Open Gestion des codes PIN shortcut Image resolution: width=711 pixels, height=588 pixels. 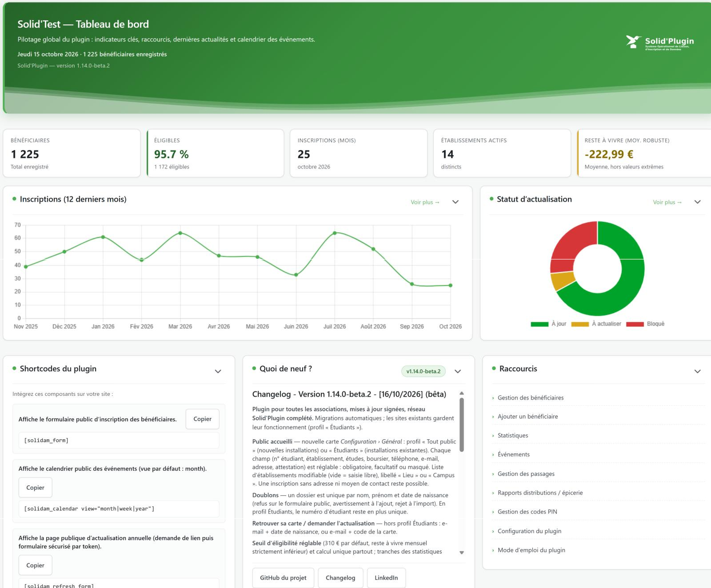(x=527, y=512)
